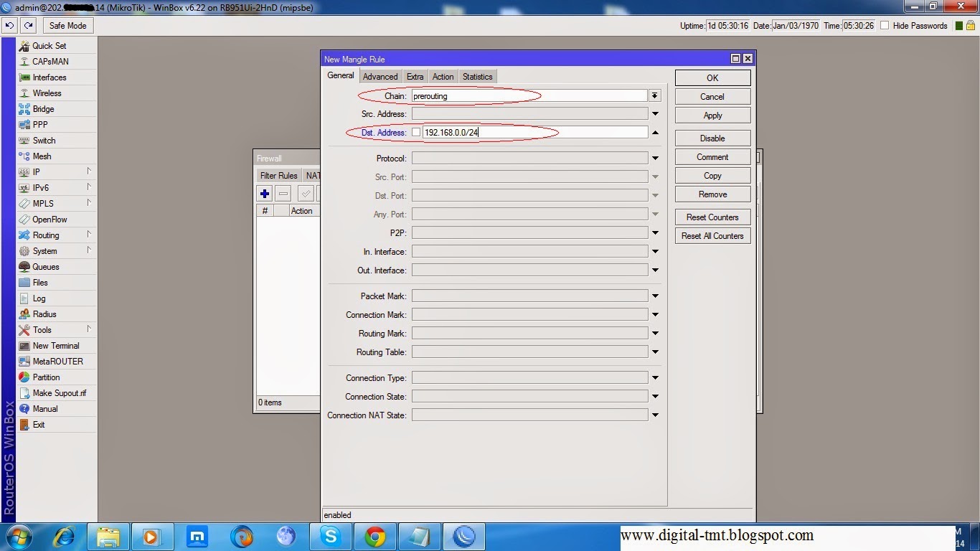This screenshot has height=551, width=980.
Task: Open Quick Set in the sidebar
Action: [57, 45]
